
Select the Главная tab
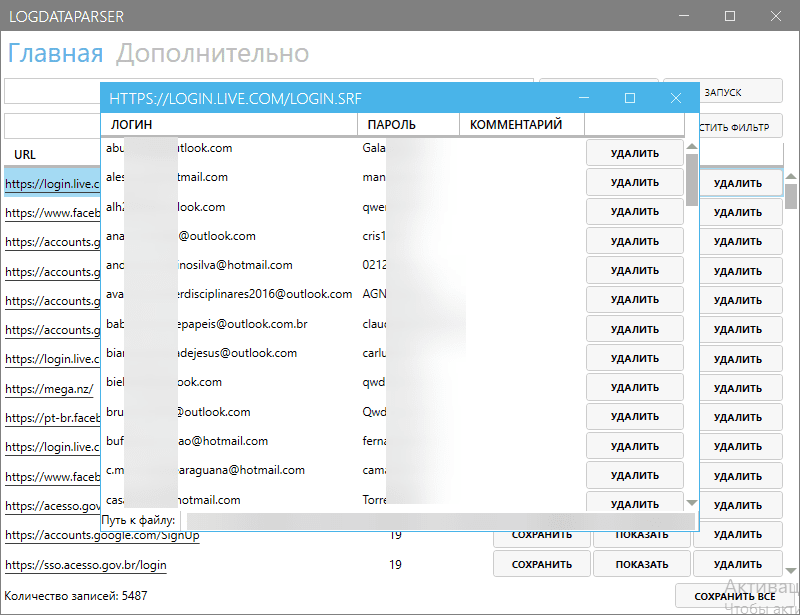coord(55,52)
